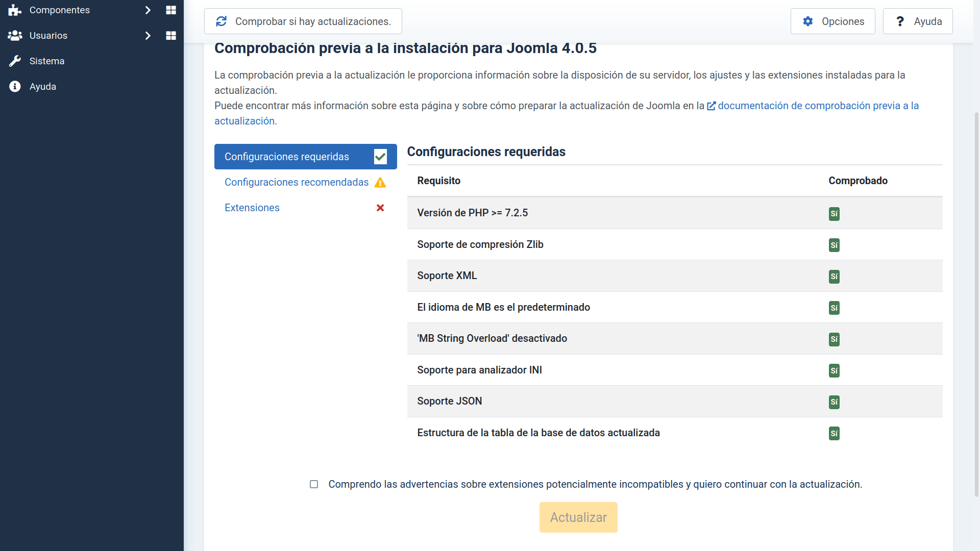
Task: Click 'Soporte para analizador INI' text
Action: pos(480,370)
